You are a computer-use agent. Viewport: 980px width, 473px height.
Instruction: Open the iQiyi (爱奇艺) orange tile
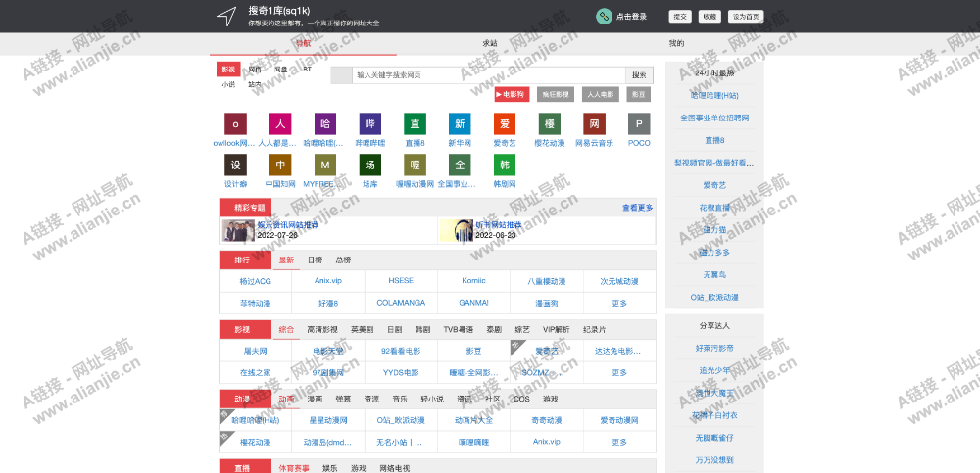click(505, 124)
